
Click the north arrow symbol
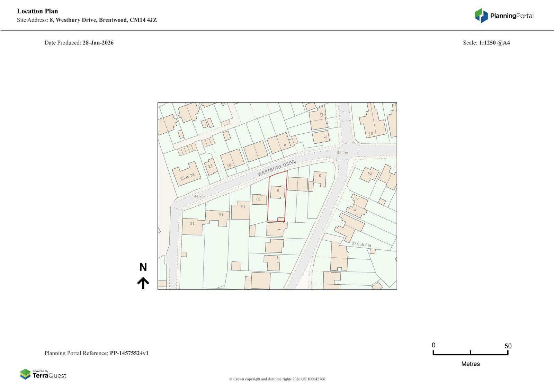tap(143, 283)
